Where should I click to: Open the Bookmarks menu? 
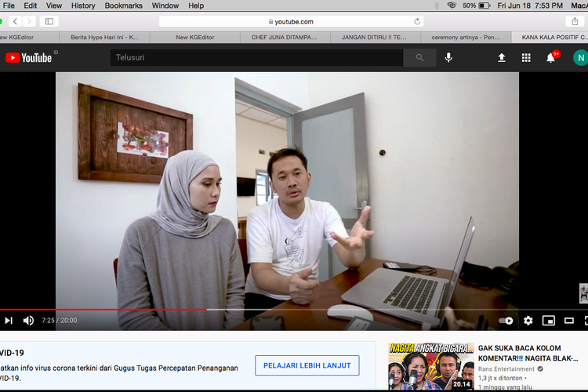(x=123, y=5)
